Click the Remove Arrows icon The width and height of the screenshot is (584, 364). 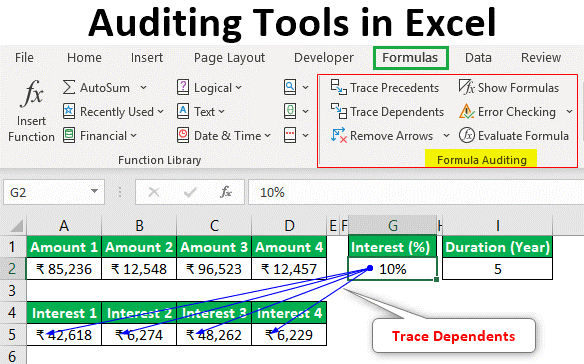point(339,135)
